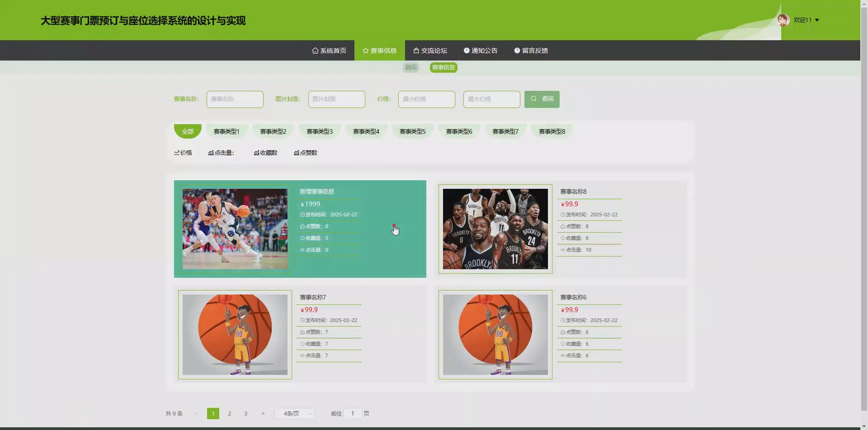Go to pagination page 1
Screen dimensions: 868x430
(213, 414)
